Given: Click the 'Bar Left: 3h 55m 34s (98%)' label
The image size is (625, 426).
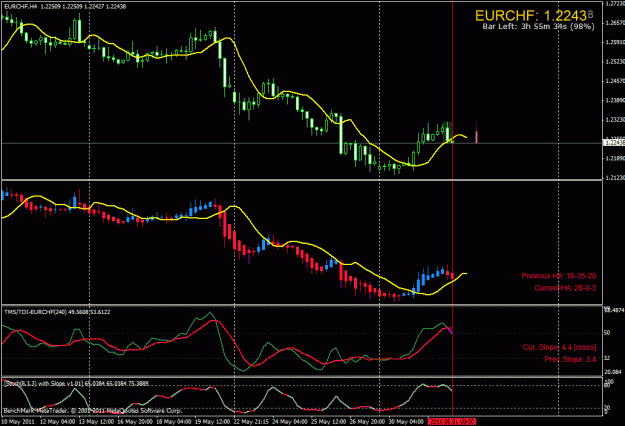Looking at the screenshot, I should [538, 27].
